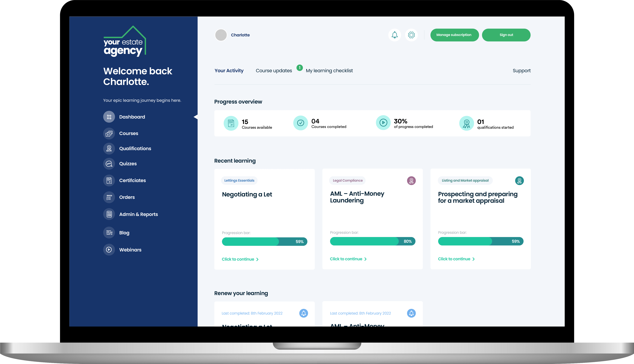634x364 pixels.
Task: Open the Support link
Action: [522, 70]
